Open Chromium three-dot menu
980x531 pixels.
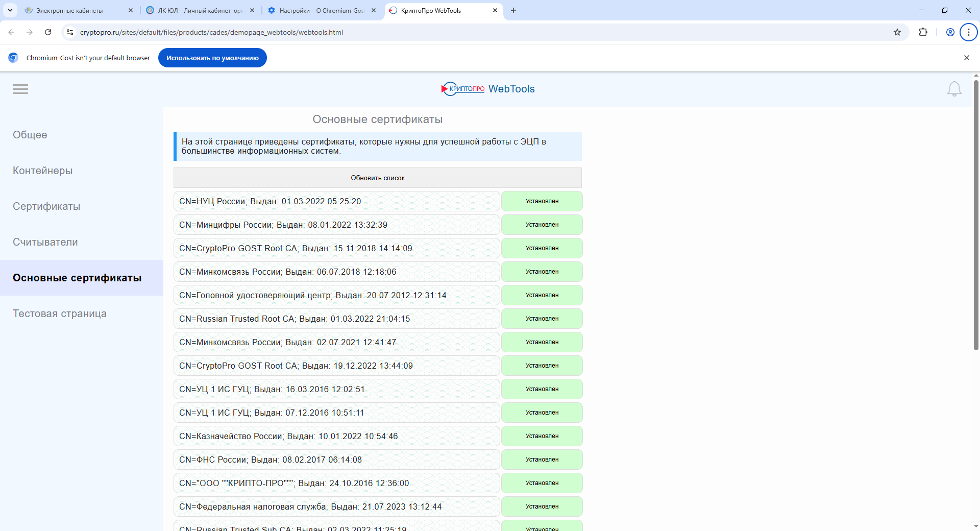(x=968, y=32)
